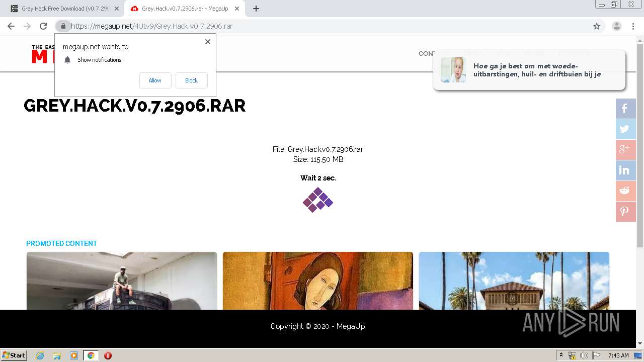Viewport: 644px width, 362px height.
Task: Share the page on Pinterest
Action: [x=626, y=212]
